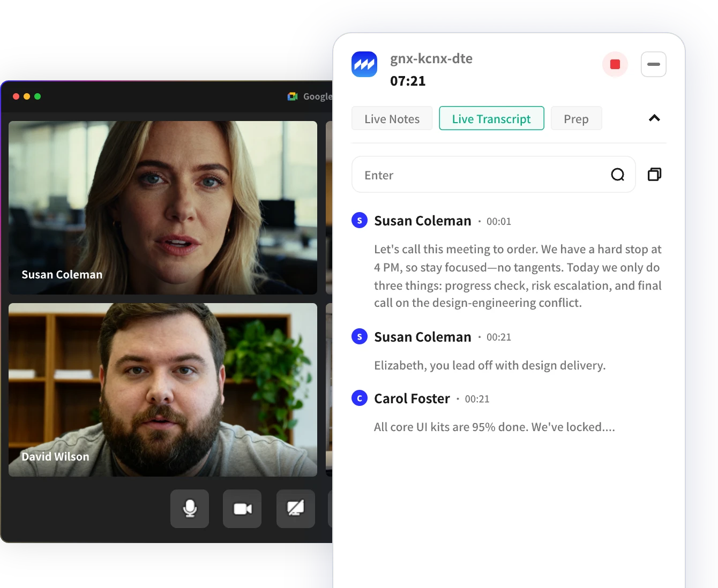This screenshot has height=588, width=718.
Task: Copy the transcript using the copy icon
Action: pos(654,174)
